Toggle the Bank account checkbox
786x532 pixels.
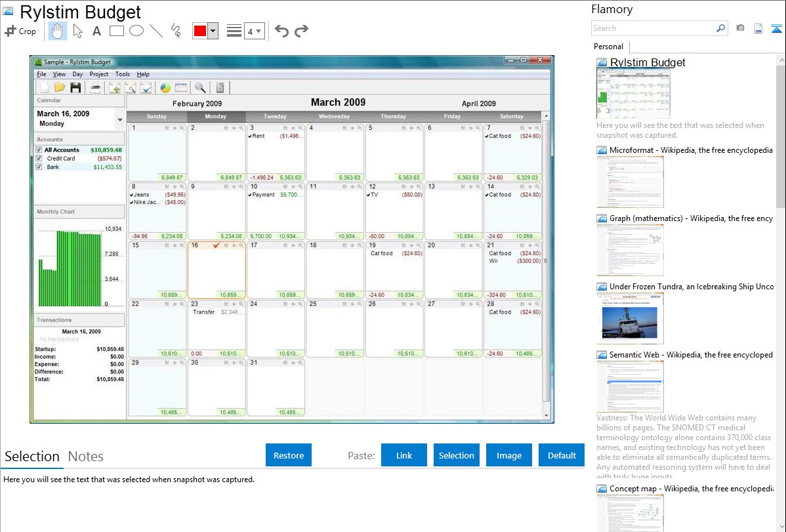pos(39,167)
